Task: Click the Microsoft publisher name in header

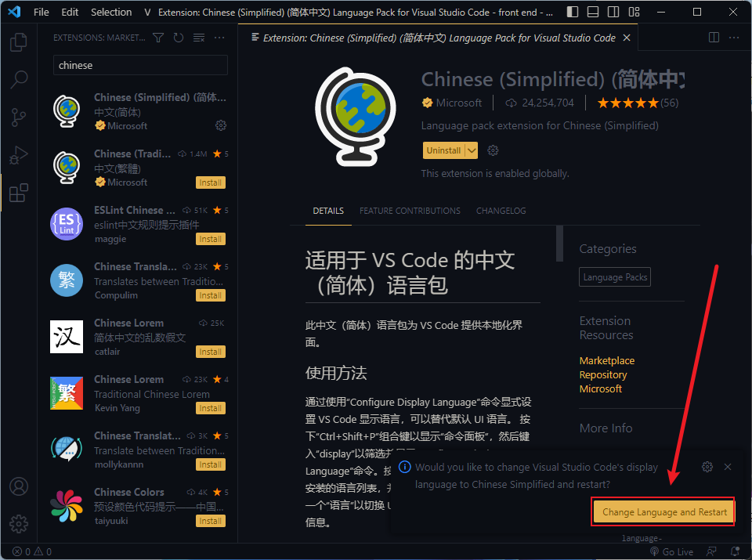Action: coord(458,103)
